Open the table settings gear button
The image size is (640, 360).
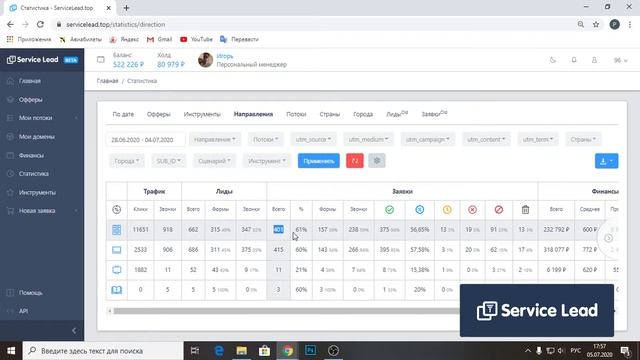pyautogui.click(x=377, y=161)
